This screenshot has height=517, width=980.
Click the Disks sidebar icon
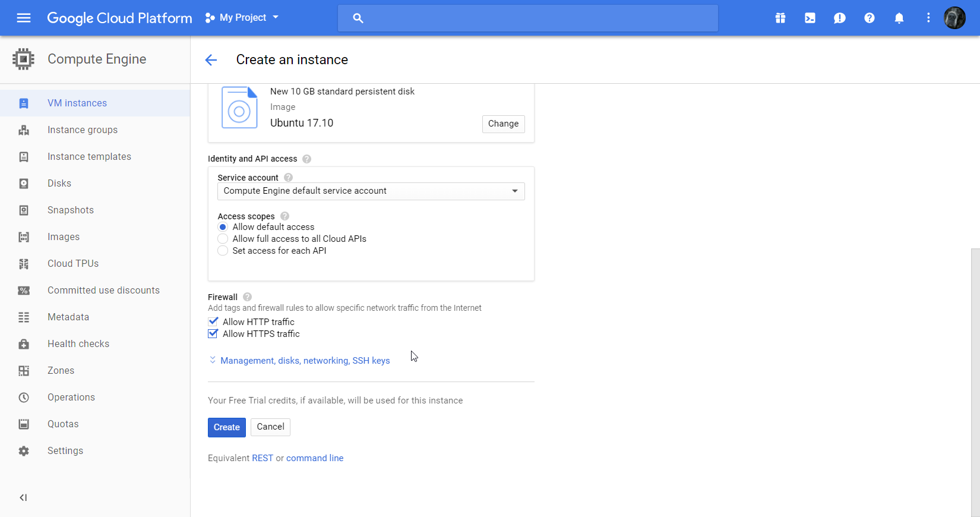pyautogui.click(x=24, y=184)
